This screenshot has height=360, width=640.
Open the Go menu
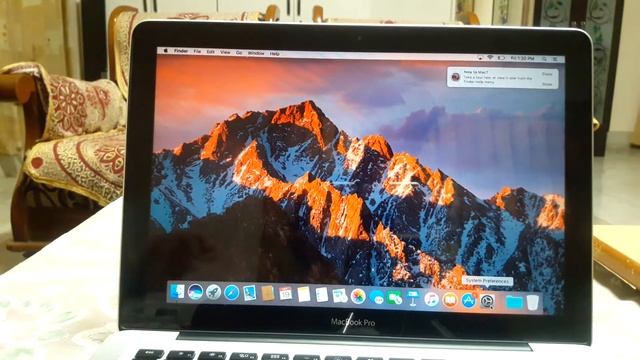pos(239,53)
